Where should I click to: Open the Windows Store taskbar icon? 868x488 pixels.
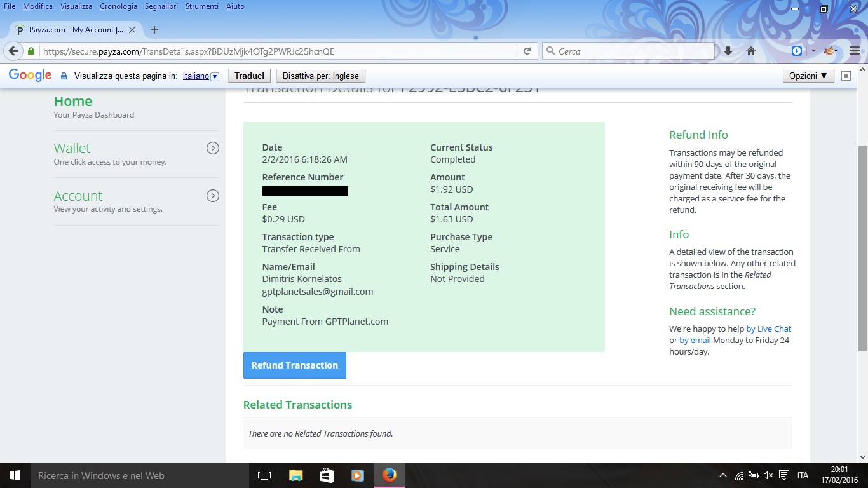coord(327,475)
